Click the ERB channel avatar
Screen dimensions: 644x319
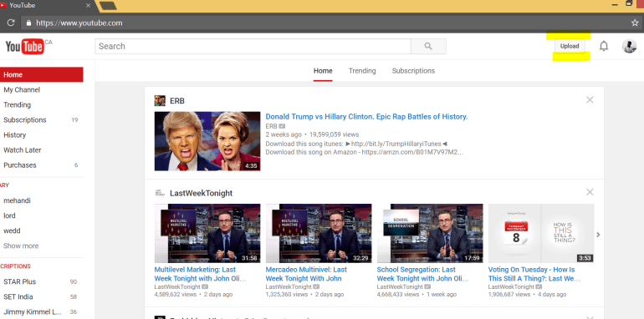tap(160, 100)
